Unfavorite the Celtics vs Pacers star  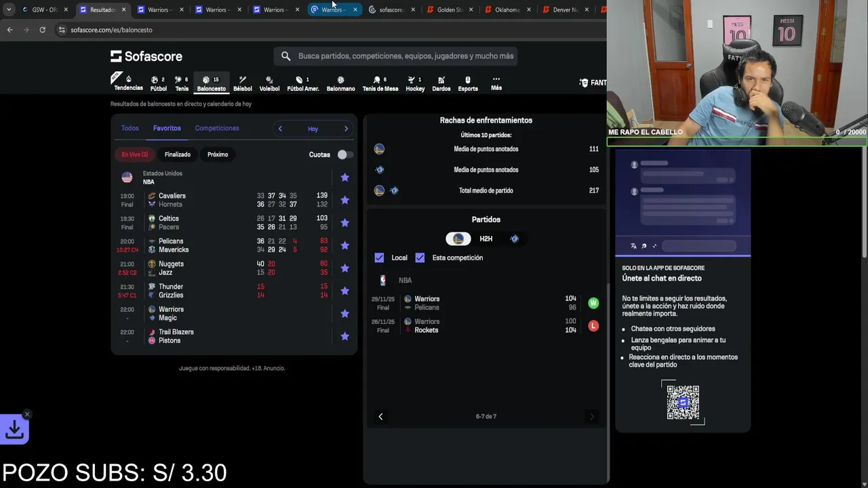(x=344, y=223)
